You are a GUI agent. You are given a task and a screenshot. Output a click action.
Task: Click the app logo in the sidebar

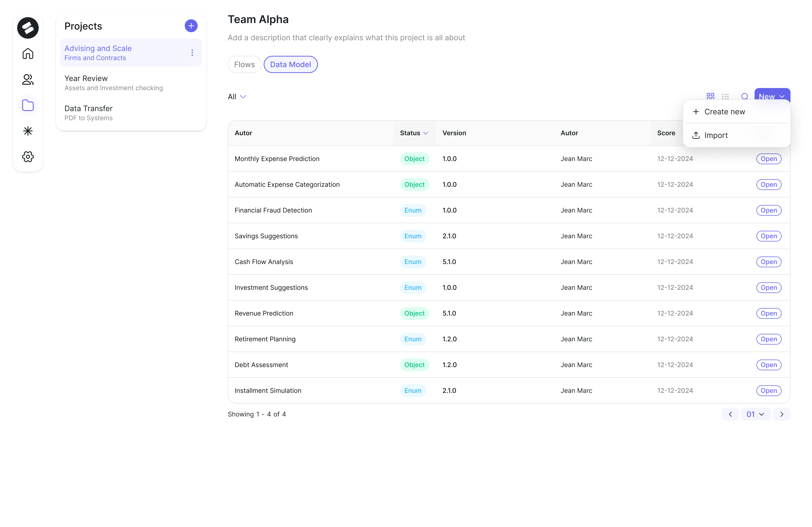click(28, 28)
